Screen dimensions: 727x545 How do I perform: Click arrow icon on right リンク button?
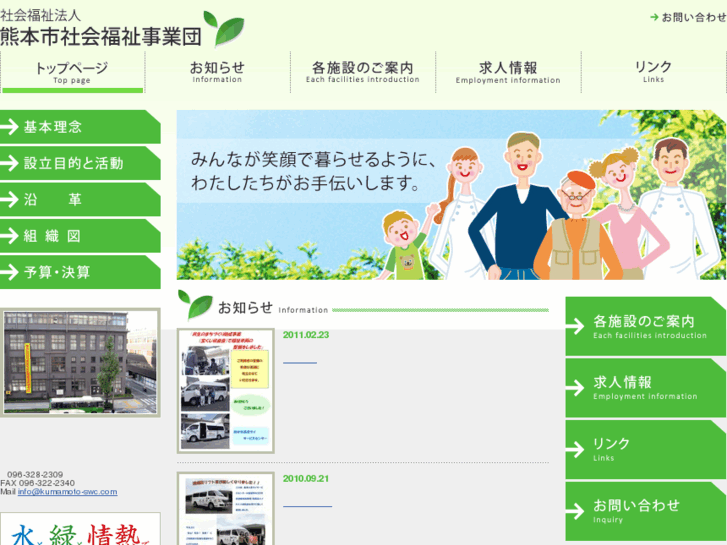pyautogui.click(x=575, y=449)
